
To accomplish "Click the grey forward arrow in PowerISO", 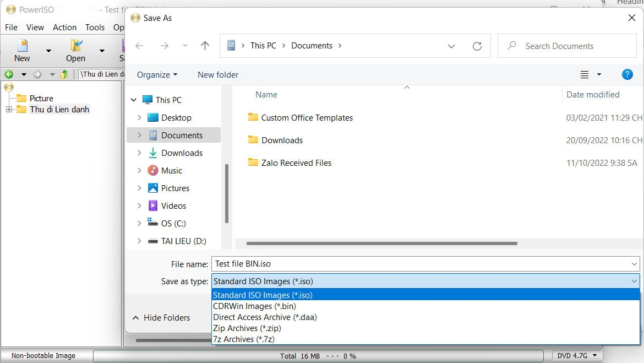I will coord(37,74).
